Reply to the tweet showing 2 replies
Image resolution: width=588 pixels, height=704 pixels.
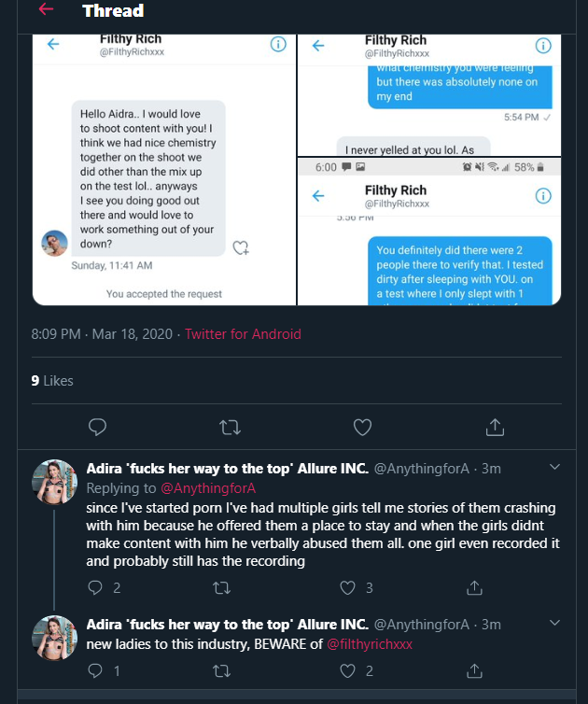coord(94,587)
